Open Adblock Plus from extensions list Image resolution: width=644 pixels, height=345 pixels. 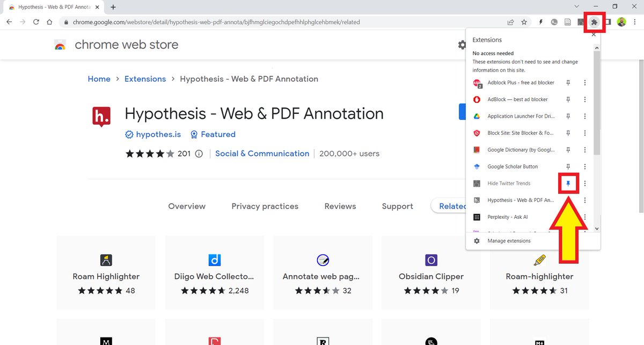click(514, 83)
